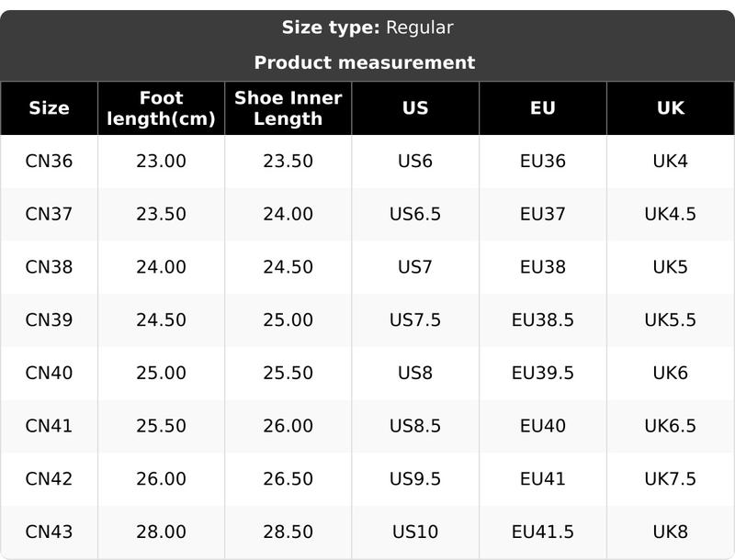Click the EU41.5 cell
Screen dimensions: 735x560
543,532
